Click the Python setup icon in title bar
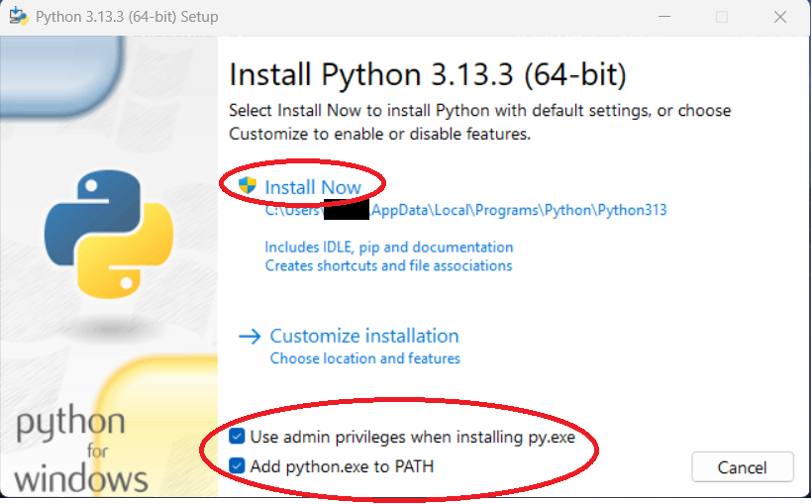Image resolution: width=812 pixels, height=504 pixels. click(18, 17)
